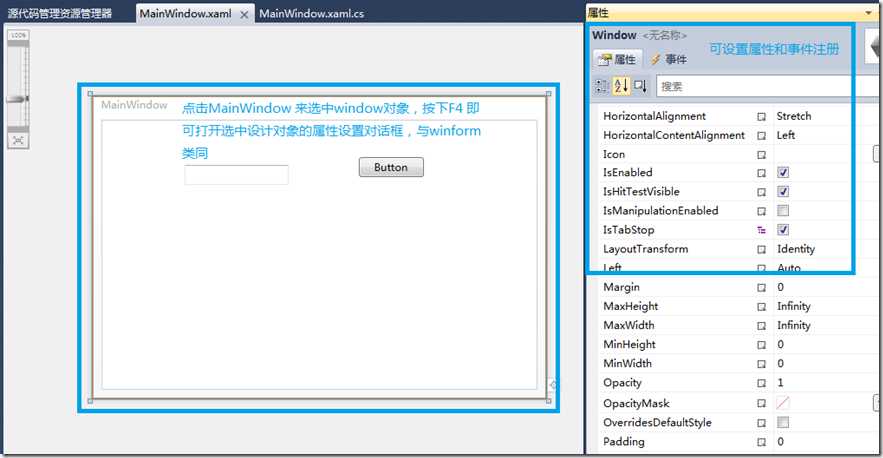
Task: Click the IsTabStop inherited value marker
Action: 761,230
